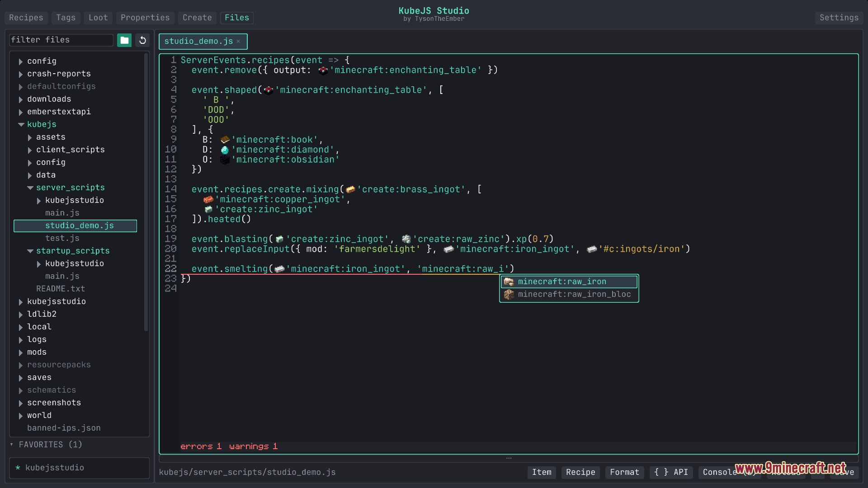Collapse the kubejs folder

coord(21,124)
